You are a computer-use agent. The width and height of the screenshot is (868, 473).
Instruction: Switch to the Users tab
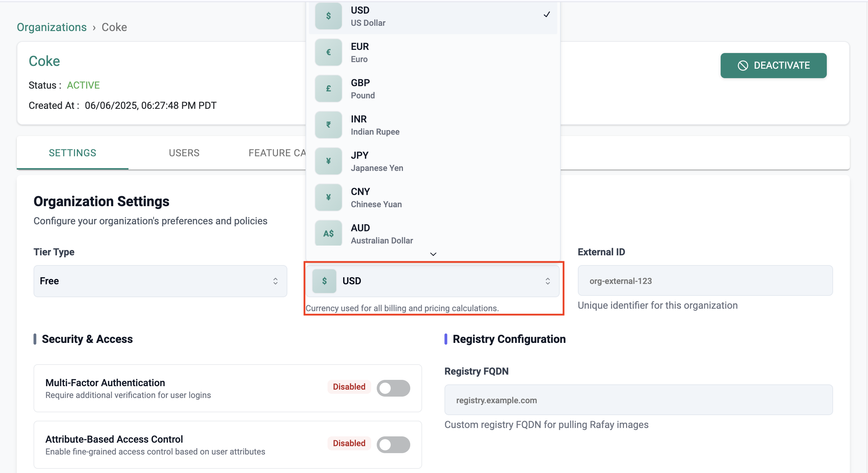coord(184,153)
